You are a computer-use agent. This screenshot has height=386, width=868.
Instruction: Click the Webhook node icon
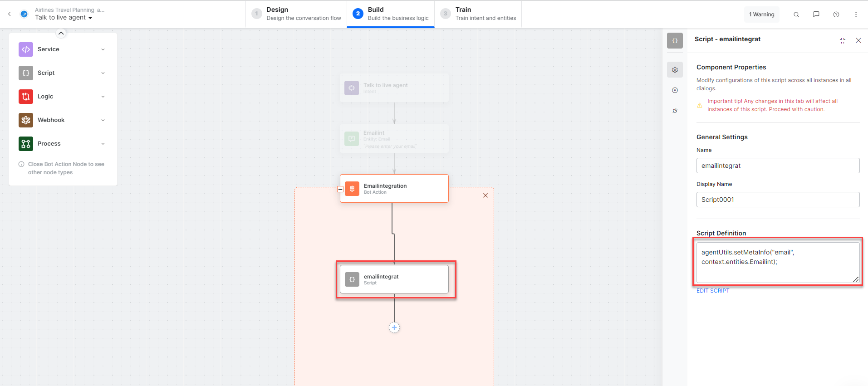click(26, 120)
